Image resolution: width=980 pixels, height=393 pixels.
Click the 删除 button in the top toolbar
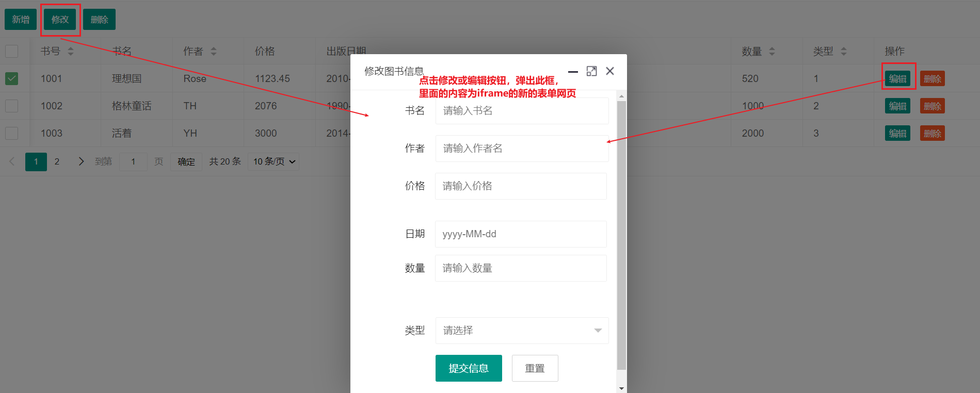click(99, 20)
